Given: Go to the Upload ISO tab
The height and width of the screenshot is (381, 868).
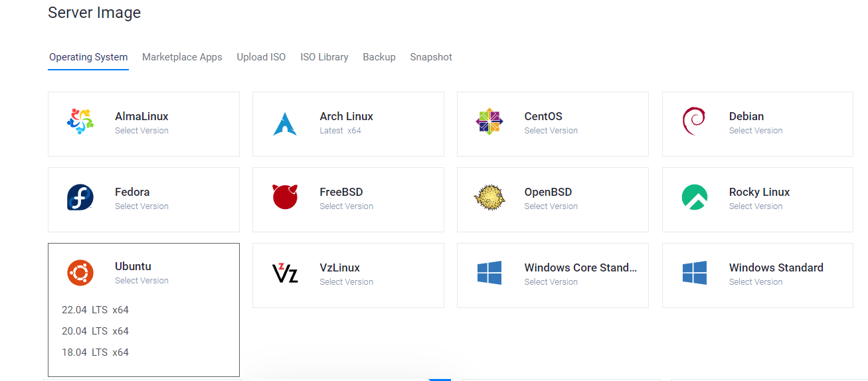Looking at the screenshot, I should 261,57.
